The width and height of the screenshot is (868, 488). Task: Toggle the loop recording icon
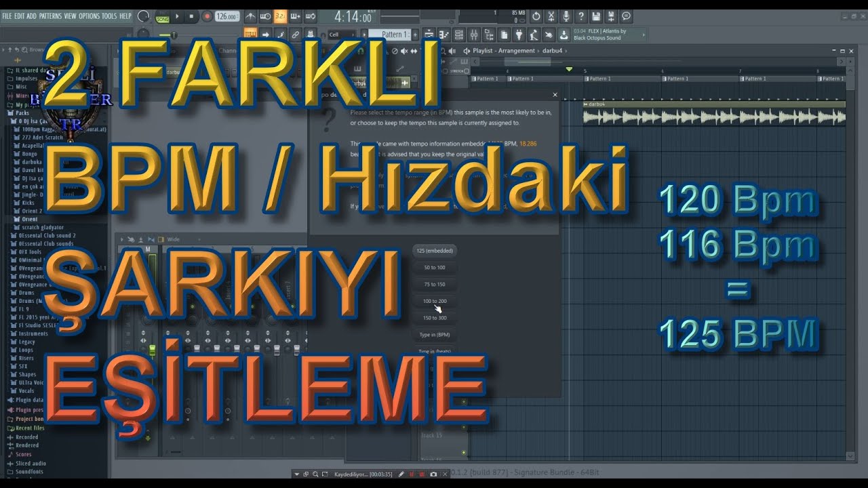(311, 16)
